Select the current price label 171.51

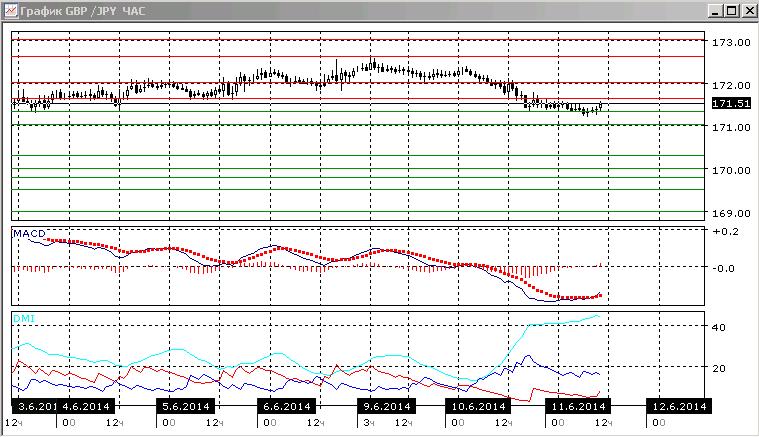(x=731, y=103)
